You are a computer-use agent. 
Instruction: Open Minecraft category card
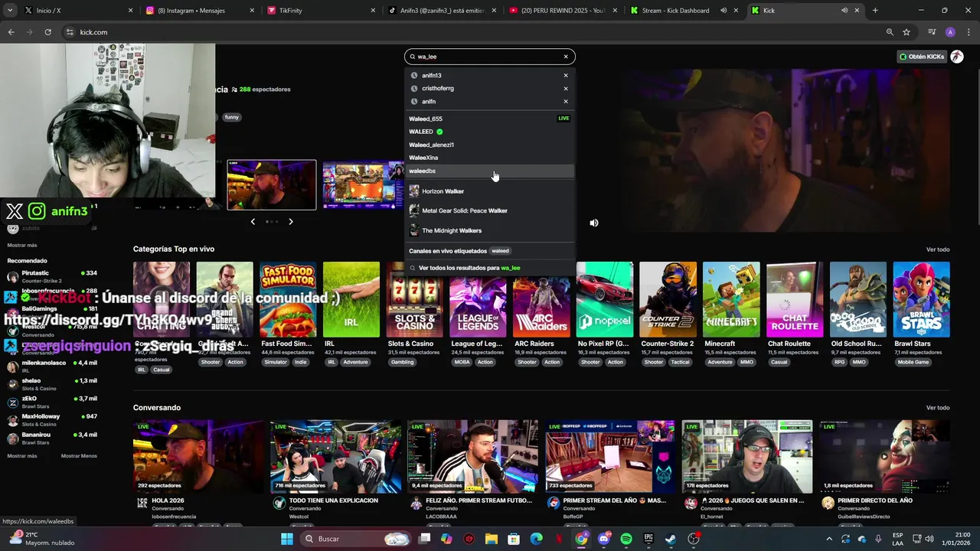(731, 299)
